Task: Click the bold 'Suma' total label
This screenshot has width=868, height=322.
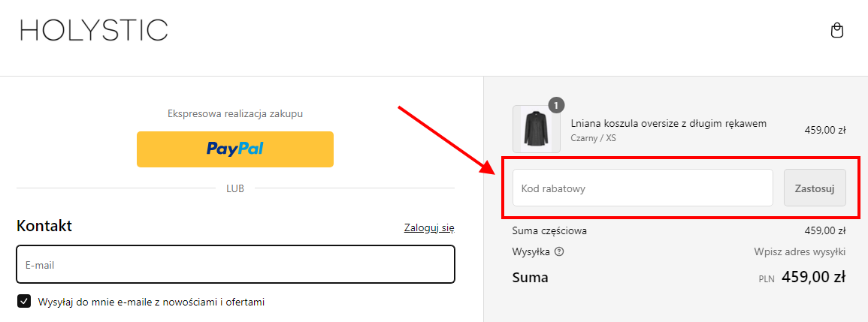Action: tap(531, 277)
